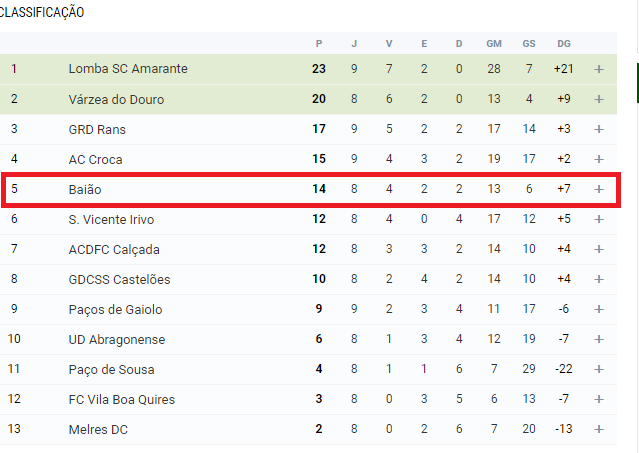Click the GM column header

point(494,44)
